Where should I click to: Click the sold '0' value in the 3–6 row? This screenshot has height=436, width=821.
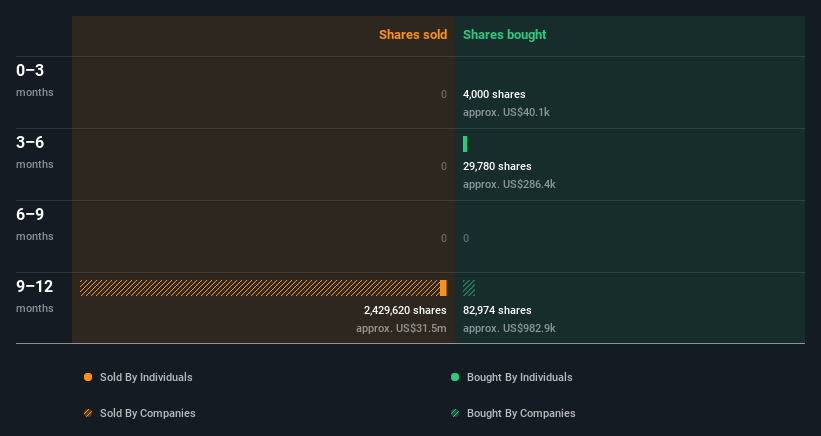pyautogui.click(x=444, y=166)
